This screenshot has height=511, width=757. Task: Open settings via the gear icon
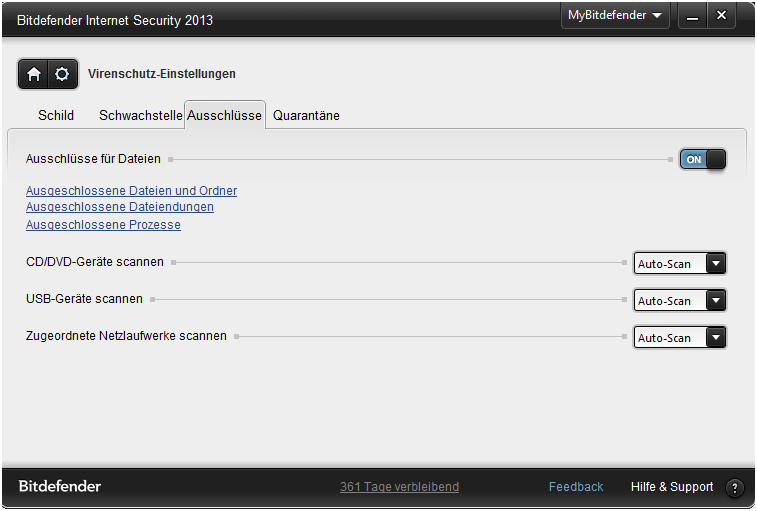pos(62,74)
